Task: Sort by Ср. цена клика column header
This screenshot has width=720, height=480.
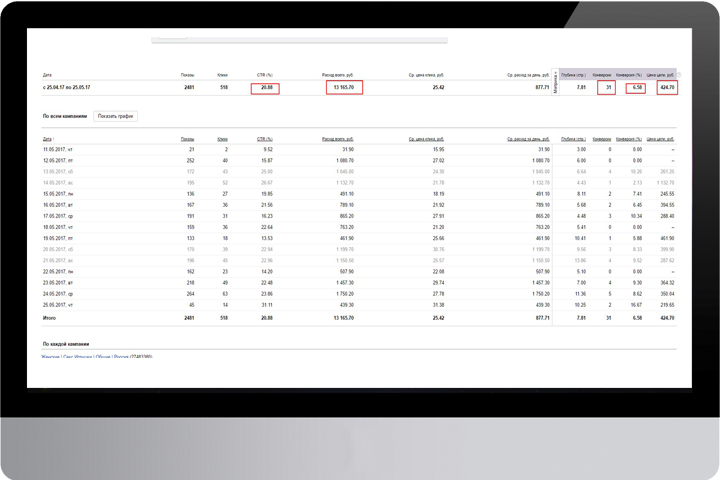Action: pos(427,139)
